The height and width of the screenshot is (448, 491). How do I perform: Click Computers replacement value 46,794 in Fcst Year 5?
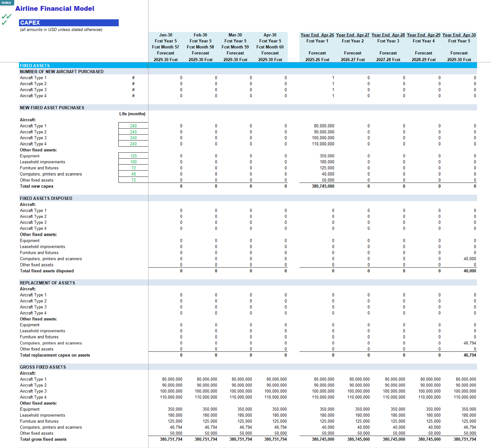point(470,343)
